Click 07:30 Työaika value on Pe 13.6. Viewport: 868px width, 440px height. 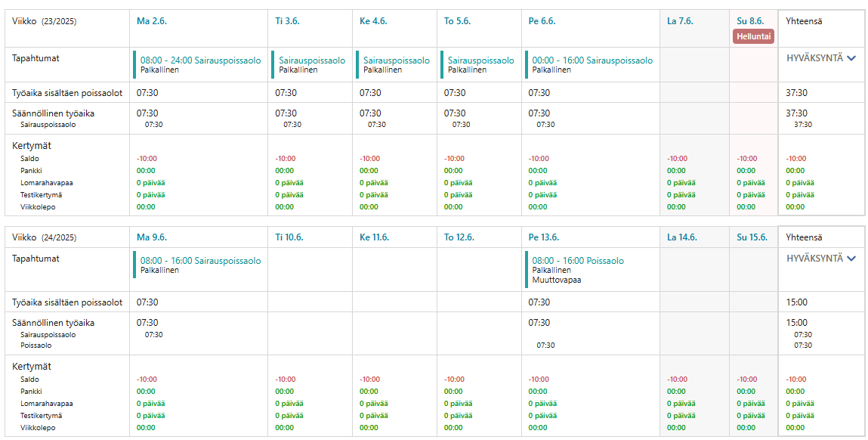[539, 302]
